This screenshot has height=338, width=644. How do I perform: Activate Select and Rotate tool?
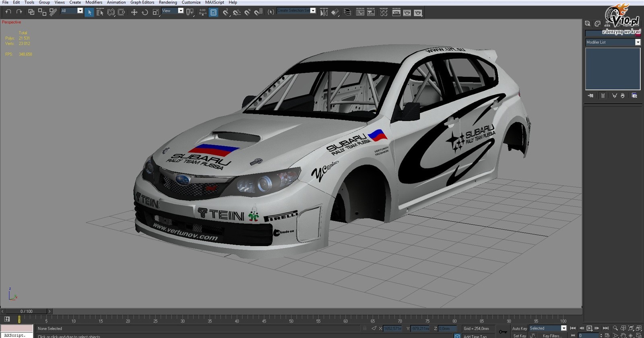tap(145, 12)
